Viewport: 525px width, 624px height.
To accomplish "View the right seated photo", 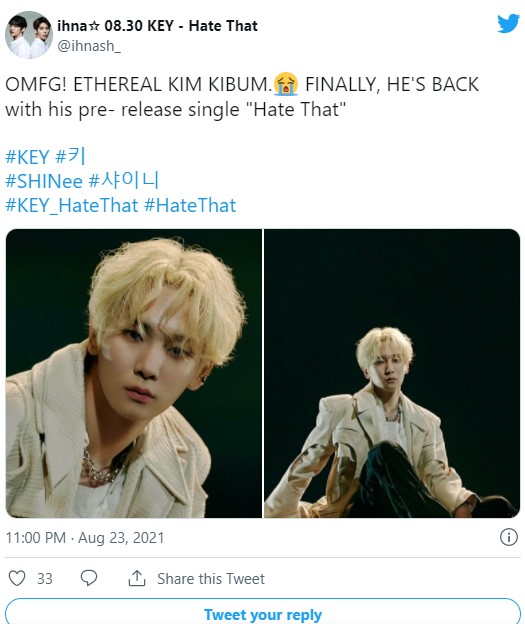I will (x=392, y=373).
